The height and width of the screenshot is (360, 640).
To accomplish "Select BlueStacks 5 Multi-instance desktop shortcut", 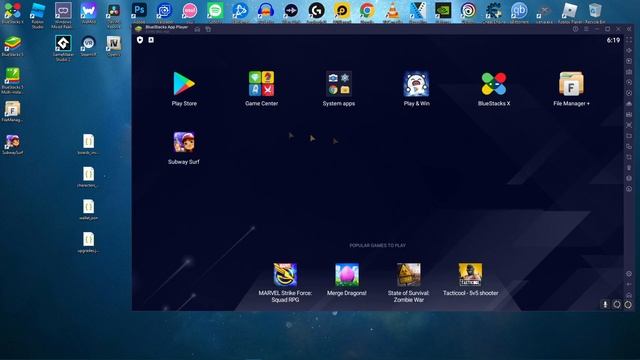I will [13, 80].
